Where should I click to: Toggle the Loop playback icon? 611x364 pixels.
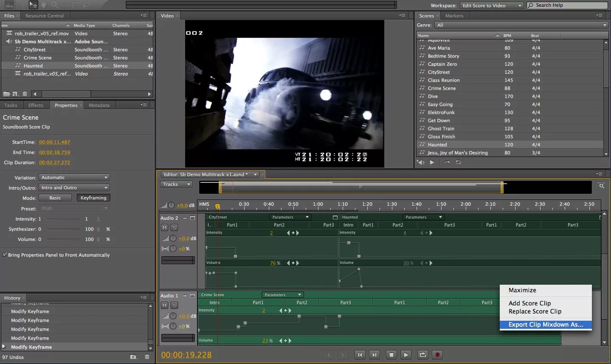tap(422, 355)
